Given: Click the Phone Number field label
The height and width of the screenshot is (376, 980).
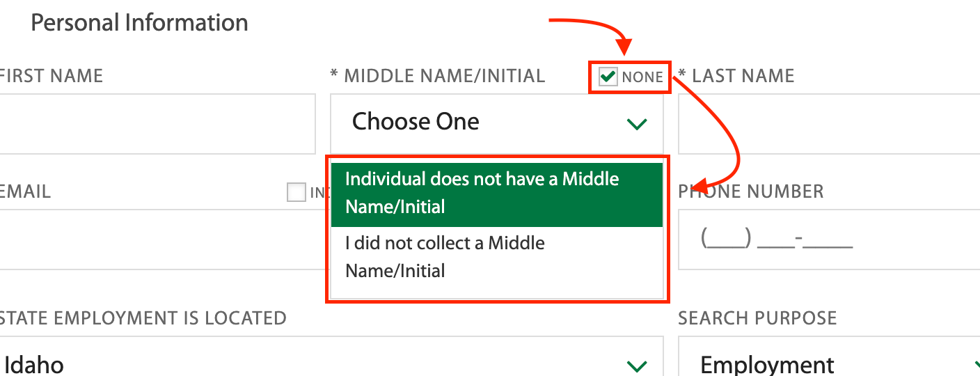Looking at the screenshot, I should (752, 191).
